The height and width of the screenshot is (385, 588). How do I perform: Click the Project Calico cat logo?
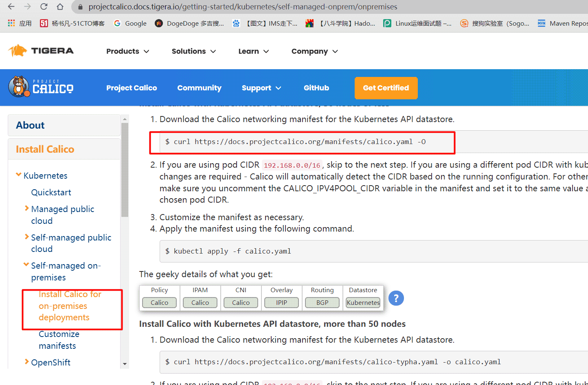tap(41, 86)
